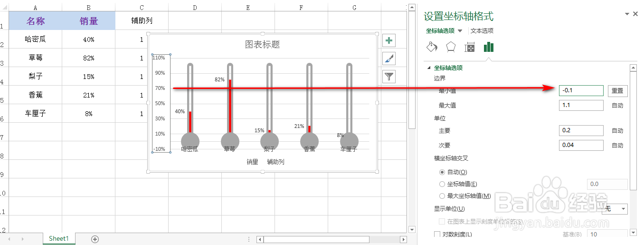Select cell 销量 header
Viewport: 644px width, 245px height.
pos(88,21)
